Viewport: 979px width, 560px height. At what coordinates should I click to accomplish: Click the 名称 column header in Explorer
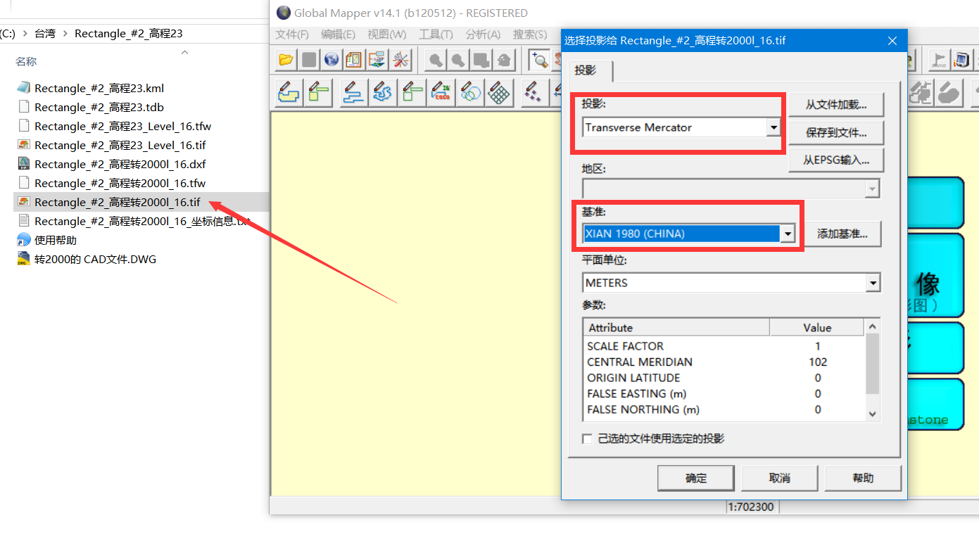(26, 62)
